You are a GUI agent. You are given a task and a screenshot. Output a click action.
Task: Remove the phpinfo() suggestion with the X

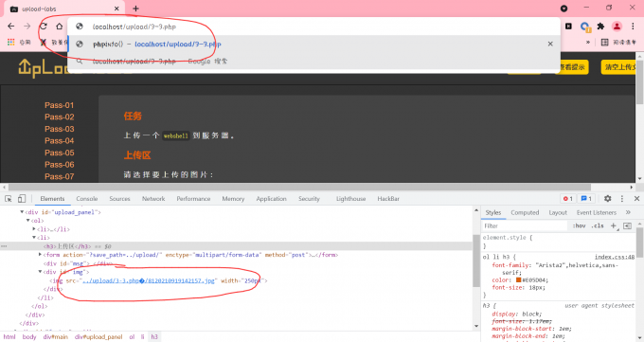click(550, 44)
